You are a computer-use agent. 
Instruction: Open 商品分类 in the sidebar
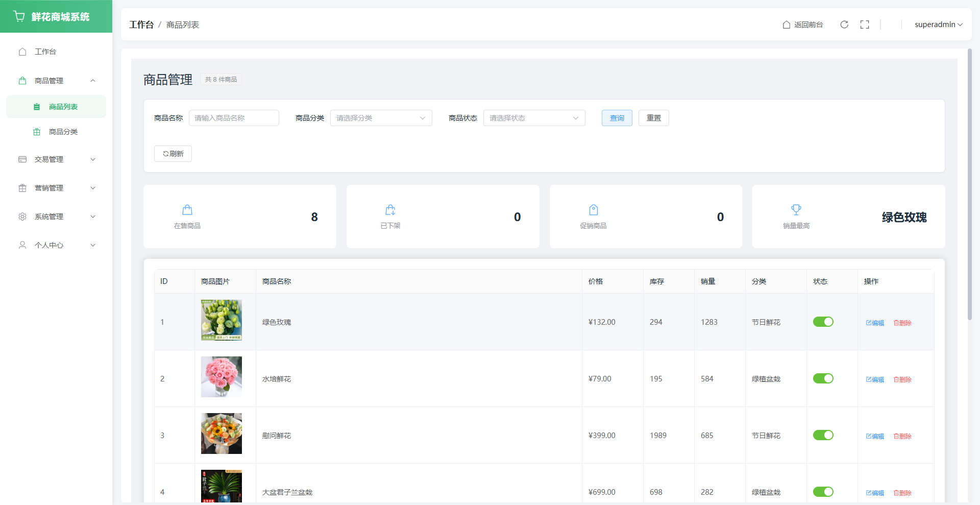(x=63, y=132)
